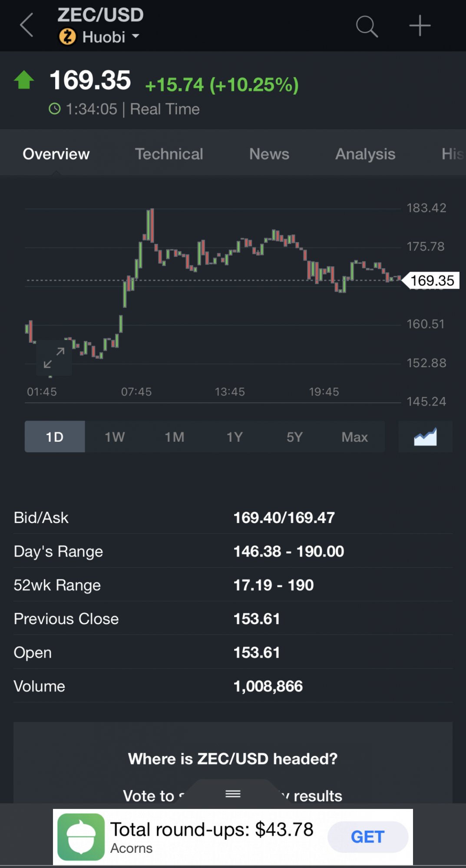Viewport: 466px width, 868px height.
Task: Select the 1W chart range
Action: click(x=115, y=437)
